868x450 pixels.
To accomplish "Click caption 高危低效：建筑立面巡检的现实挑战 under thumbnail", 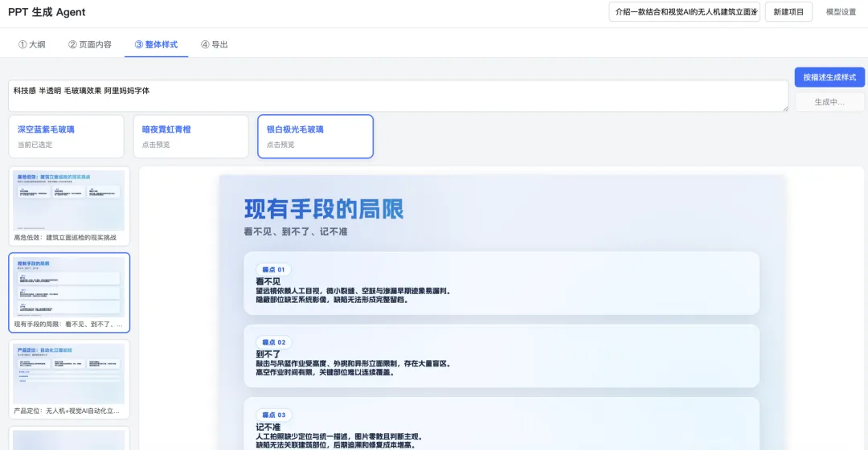I will pos(65,237).
